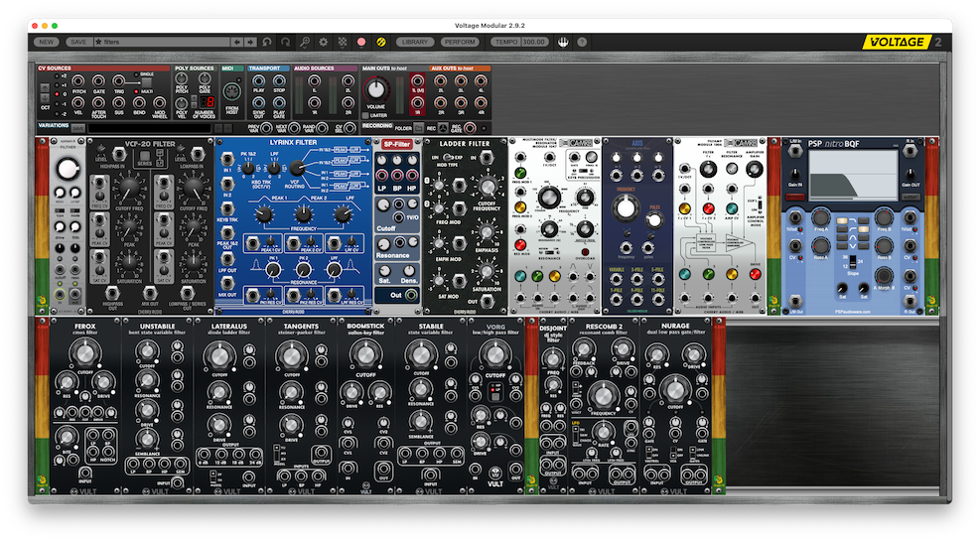980x541 pixels.
Task: Click the MOD WHEEL jack in CV Sources
Action: click(160, 103)
